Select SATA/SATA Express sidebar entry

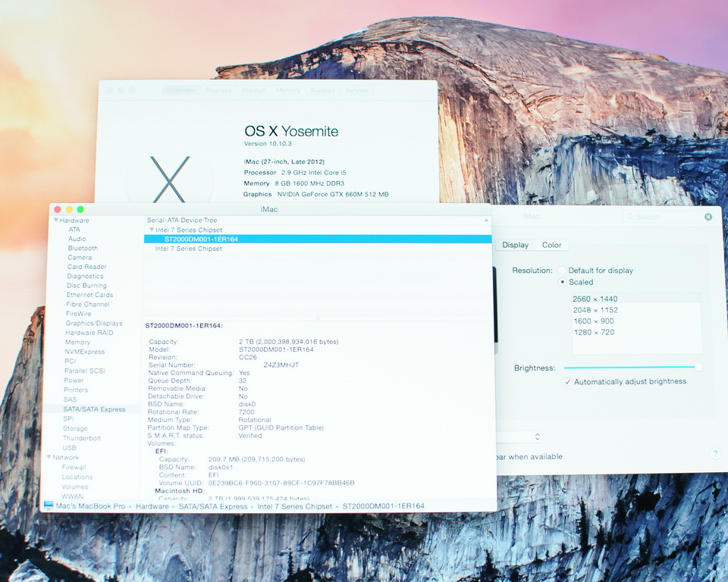(x=94, y=409)
